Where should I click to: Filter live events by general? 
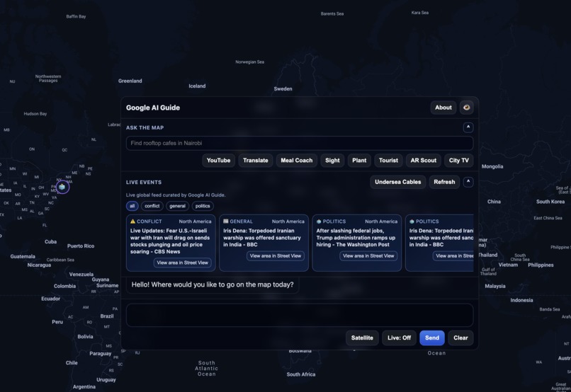click(x=177, y=206)
